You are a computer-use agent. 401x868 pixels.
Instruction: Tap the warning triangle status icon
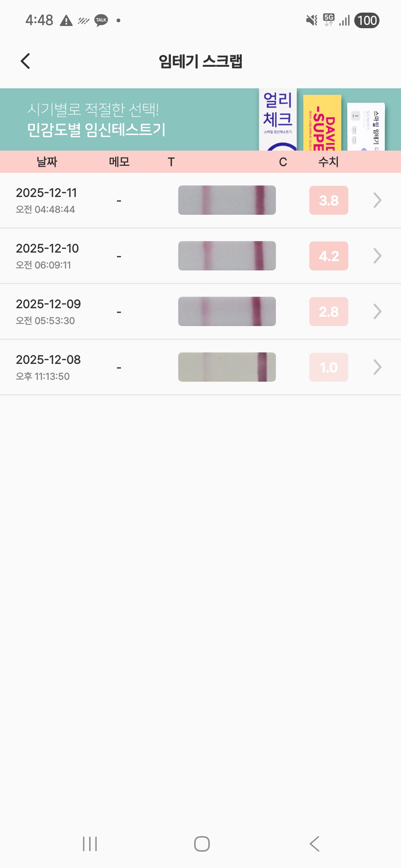66,20
